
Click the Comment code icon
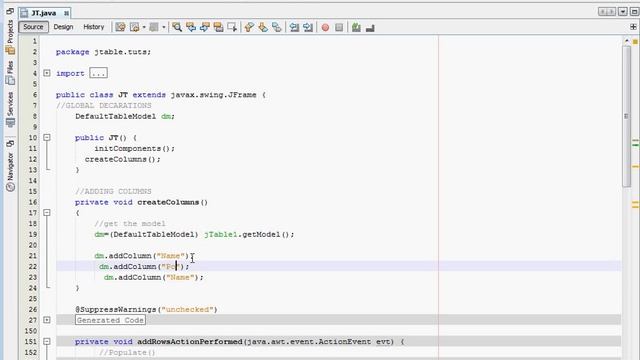[x=356, y=27]
